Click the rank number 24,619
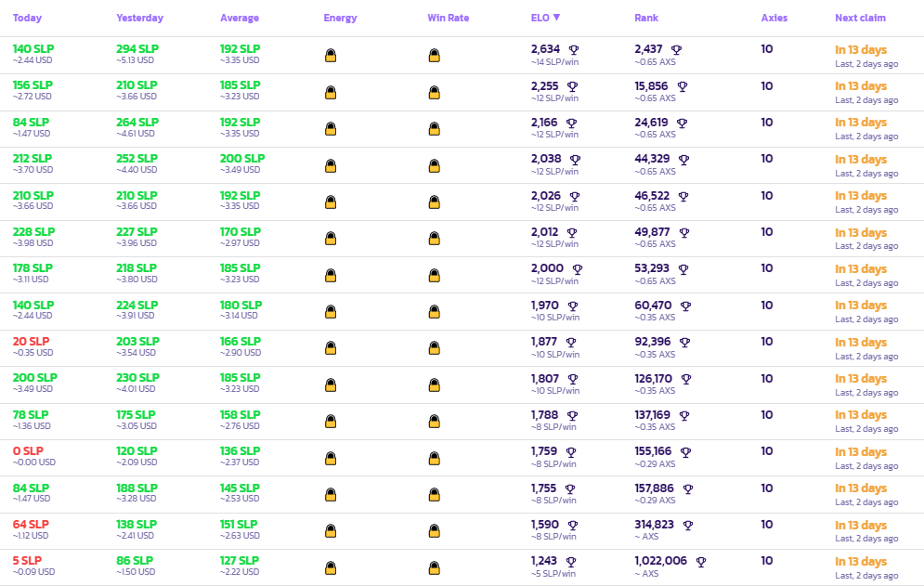Viewport: 924px width, 586px height. click(651, 122)
